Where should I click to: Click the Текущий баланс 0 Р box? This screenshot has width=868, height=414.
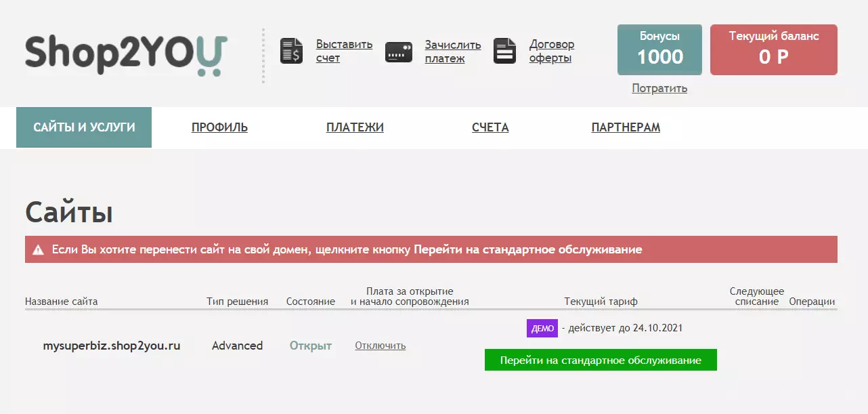774,50
